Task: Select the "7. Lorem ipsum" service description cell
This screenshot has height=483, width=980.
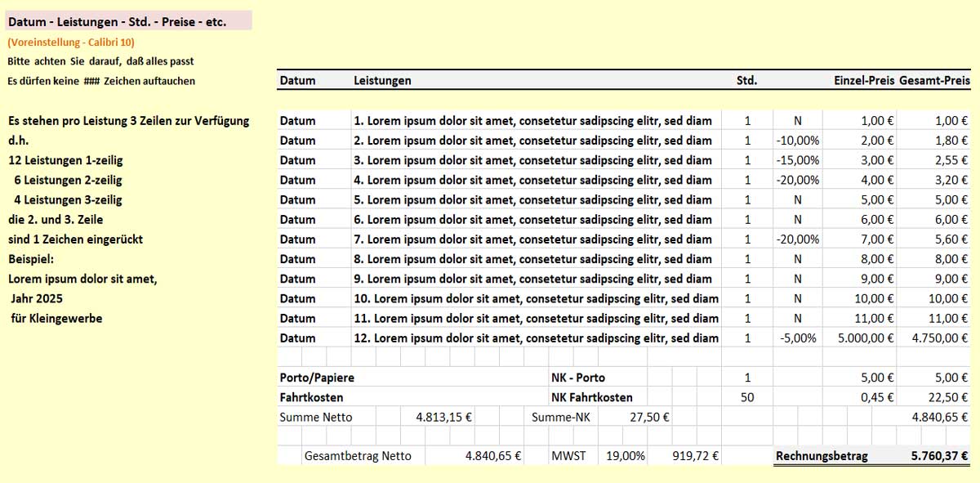Action: (x=532, y=239)
